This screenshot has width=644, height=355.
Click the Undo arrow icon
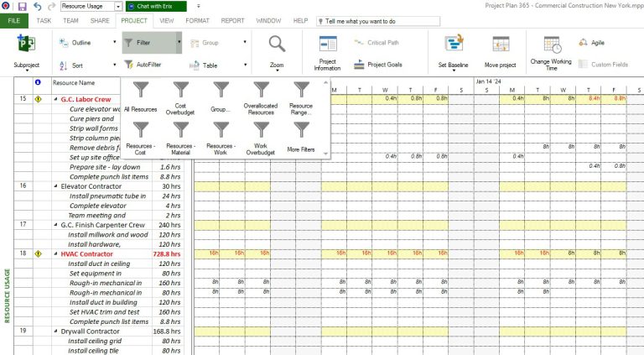(38, 6)
